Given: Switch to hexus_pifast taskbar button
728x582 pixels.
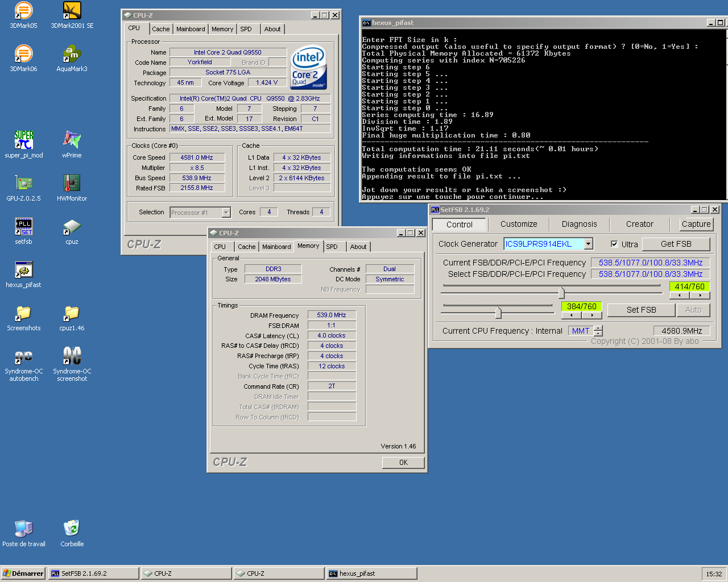Looking at the screenshot, I should 371,573.
